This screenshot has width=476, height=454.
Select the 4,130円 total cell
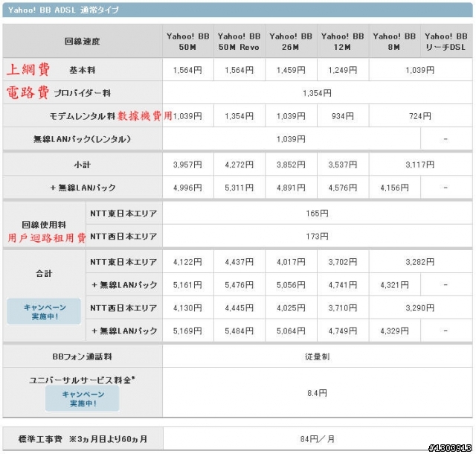click(x=188, y=308)
